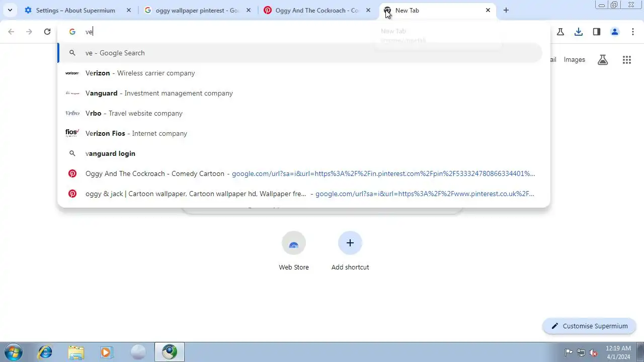Reload the current page
The height and width of the screenshot is (362, 644).
(47, 32)
